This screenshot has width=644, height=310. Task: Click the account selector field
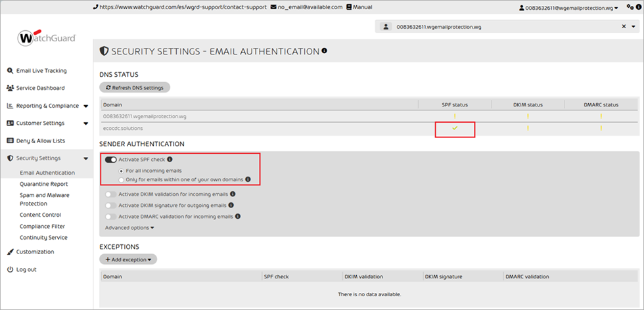coord(507,27)
